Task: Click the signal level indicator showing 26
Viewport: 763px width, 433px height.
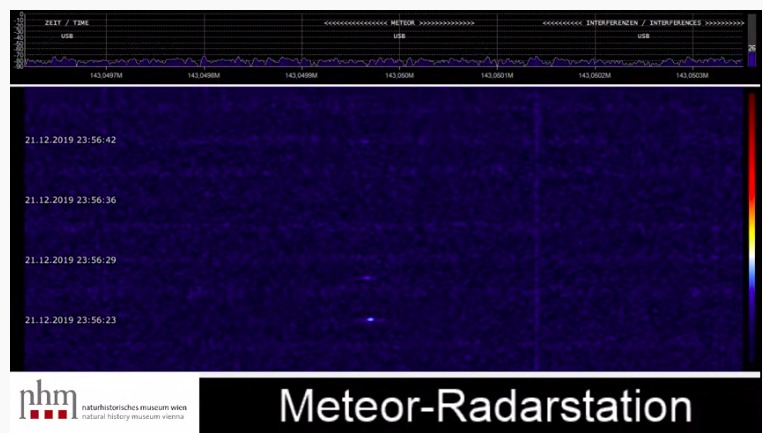Action: [751, 48]
